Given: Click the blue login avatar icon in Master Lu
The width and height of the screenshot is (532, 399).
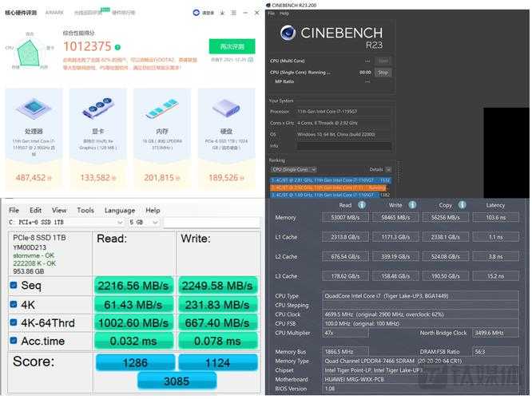Looking at the screenshot, I should (x=197, y=13).
